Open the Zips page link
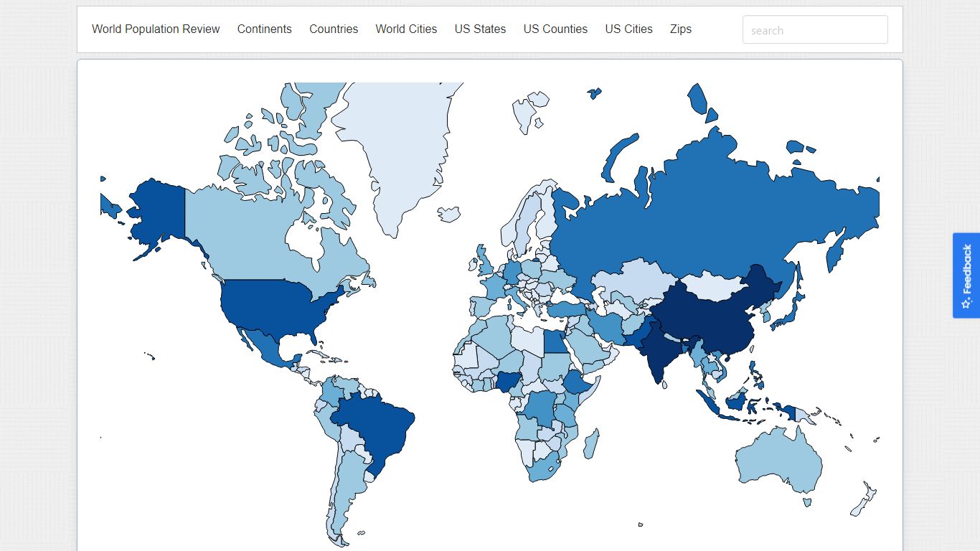Image resolution: width=980 pixels, height=551 pixels. coord(681,29)
